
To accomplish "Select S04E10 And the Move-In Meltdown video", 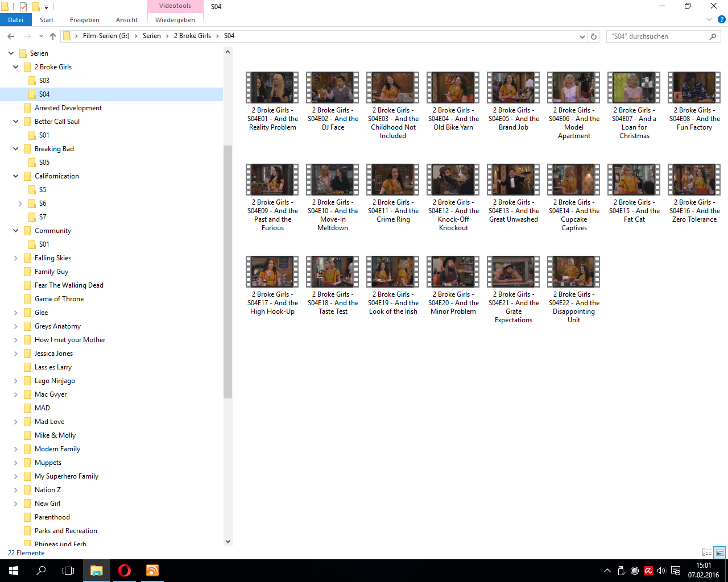I will click(x=333, y=198).
